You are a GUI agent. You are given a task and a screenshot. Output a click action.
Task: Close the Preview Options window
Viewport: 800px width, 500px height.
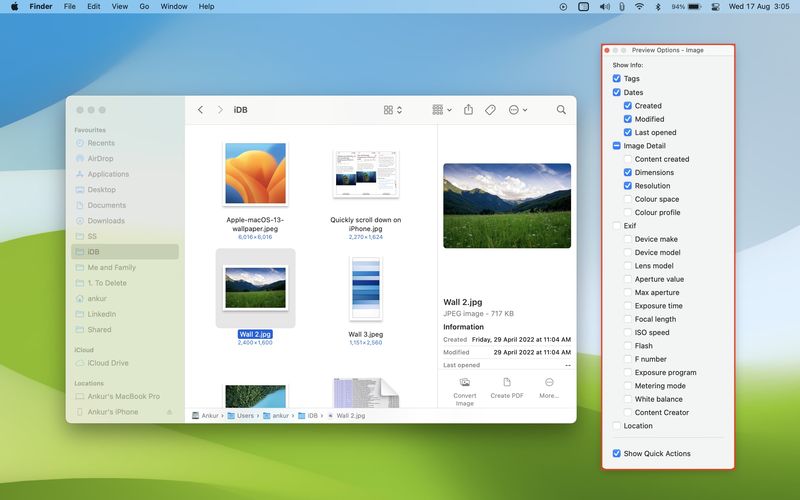[x=607, y=50]
